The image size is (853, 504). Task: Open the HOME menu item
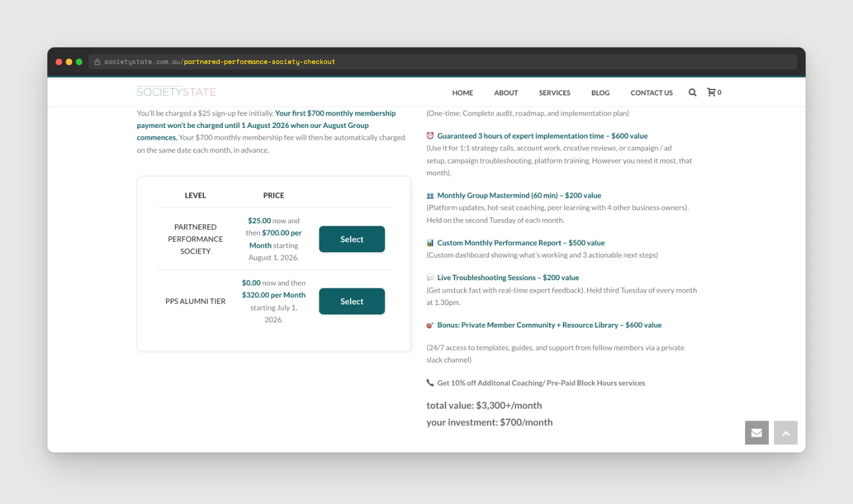pos(463,93)
